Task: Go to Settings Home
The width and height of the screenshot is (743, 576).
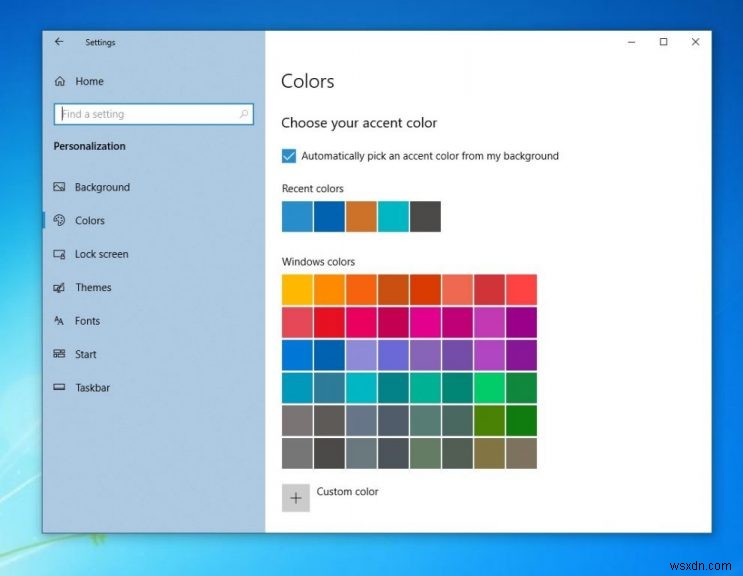Action: (x=89, y=81)
